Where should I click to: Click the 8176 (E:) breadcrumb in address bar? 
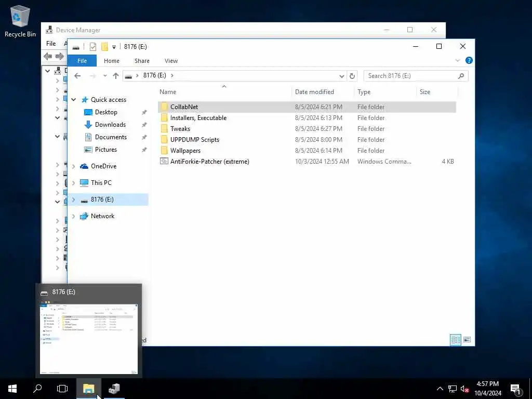pyautogui.click(x=154, y=75)
